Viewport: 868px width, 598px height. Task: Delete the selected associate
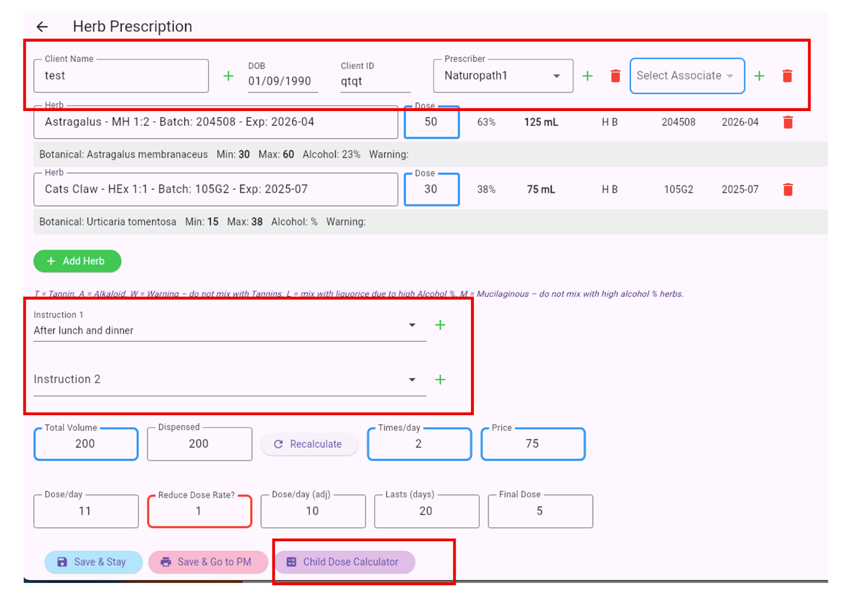pyautogui.click(x=787, y=76)
